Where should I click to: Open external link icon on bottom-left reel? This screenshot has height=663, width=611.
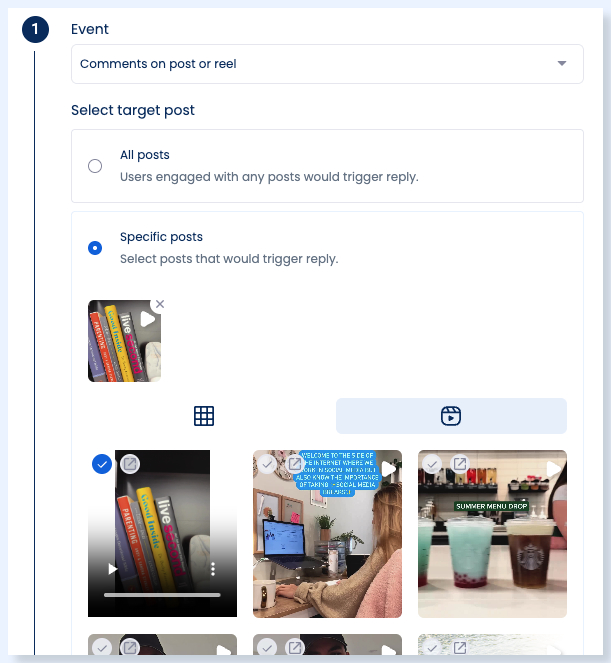(x=130, y=647)
